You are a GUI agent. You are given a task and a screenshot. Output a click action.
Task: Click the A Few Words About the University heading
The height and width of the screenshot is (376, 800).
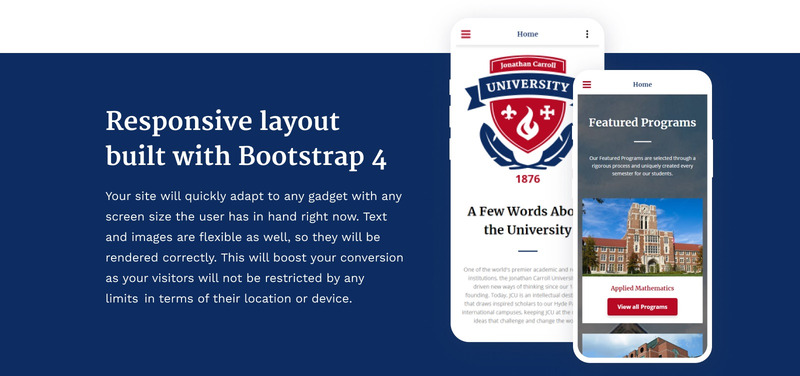click(x=521, y=220)
